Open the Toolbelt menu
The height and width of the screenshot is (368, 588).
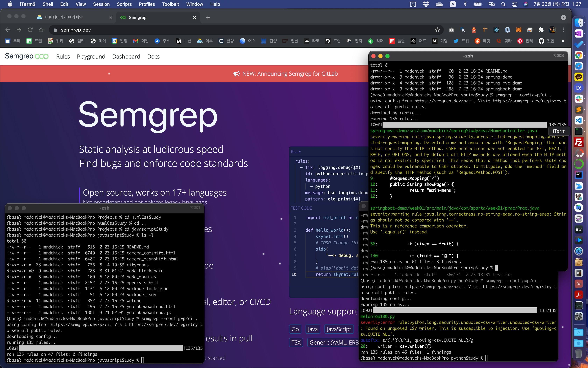[171, 4]
